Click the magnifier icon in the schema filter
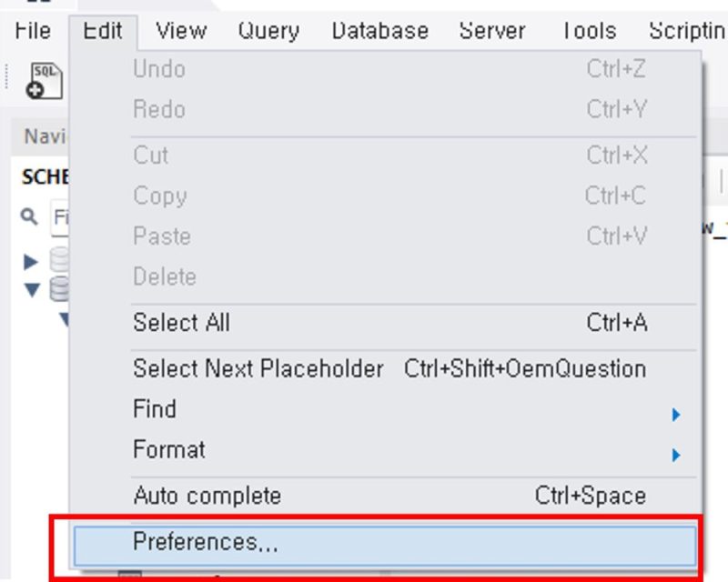Screen dimensions: 728x582 27,217
